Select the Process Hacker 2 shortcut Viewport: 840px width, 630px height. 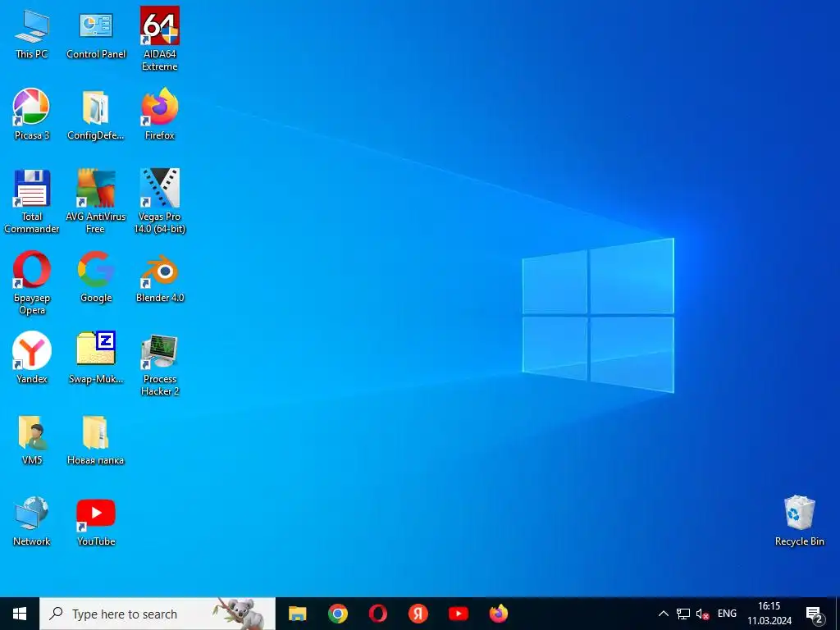tap(160, 363)
